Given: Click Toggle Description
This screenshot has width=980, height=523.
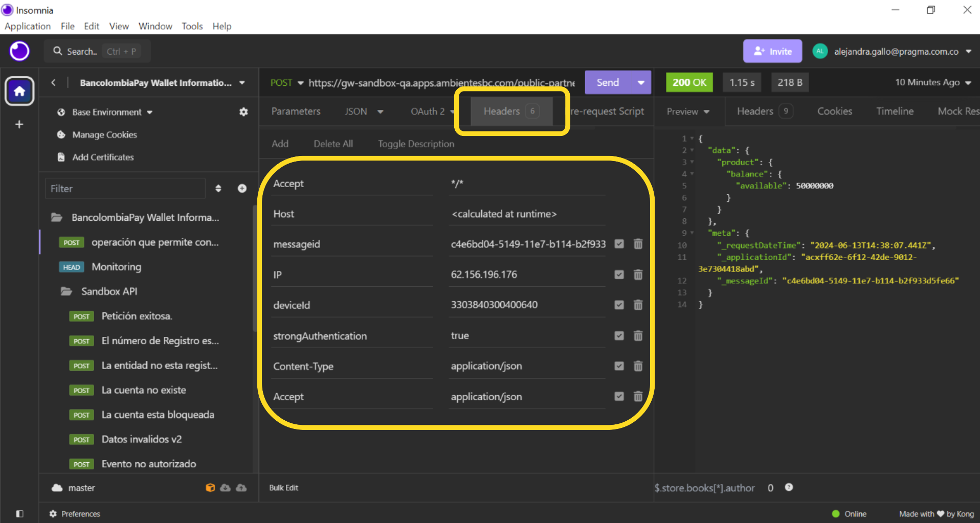Looking at the screenshot, I should 416,144.
